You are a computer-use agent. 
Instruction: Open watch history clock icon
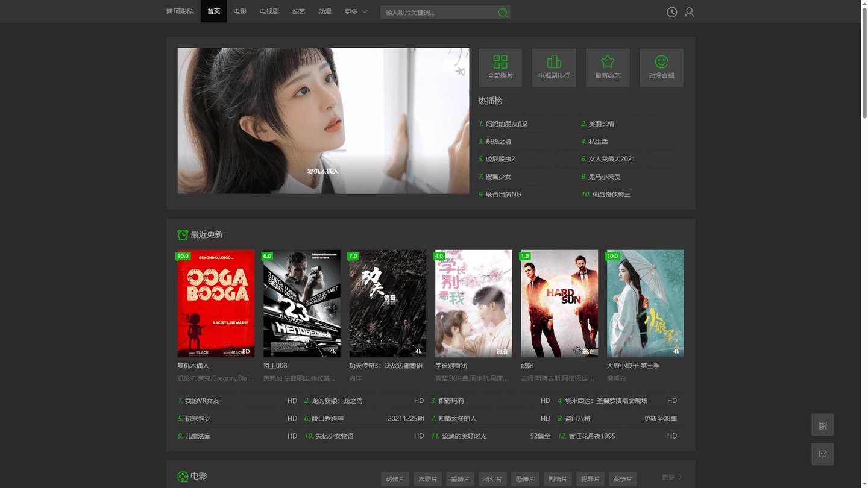click(x=671, y=12)
